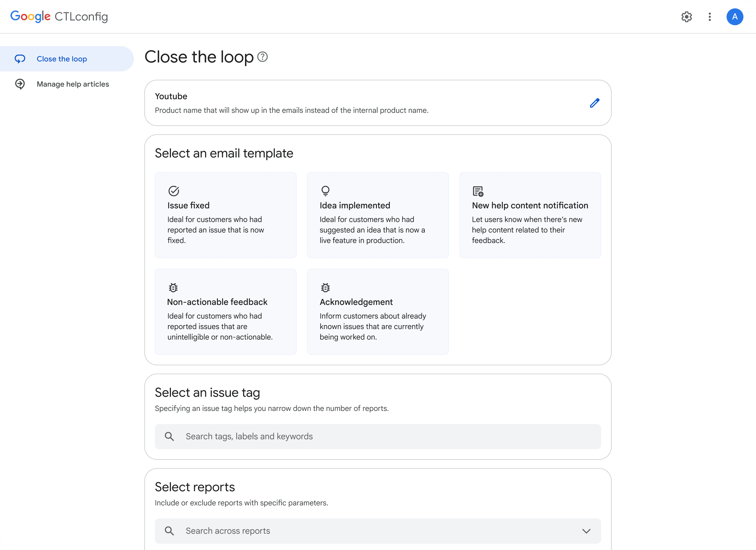Select Close the loop sidebar item
The height and width of the screenshot is (550, 756).
[x=62, y=59]
